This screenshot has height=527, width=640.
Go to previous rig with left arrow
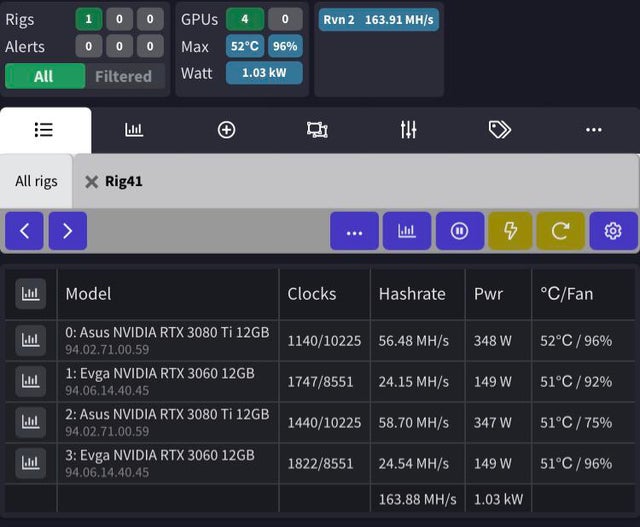point(24,231)
